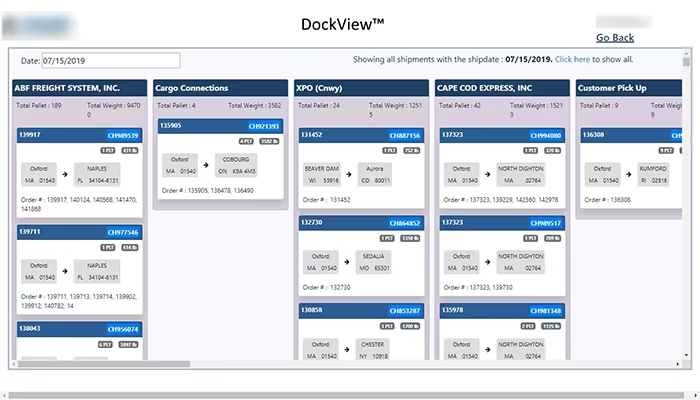Viewport: 700px width, 400px height.
Task: Click shipment number 136308 card title
Action: (593, 135)
